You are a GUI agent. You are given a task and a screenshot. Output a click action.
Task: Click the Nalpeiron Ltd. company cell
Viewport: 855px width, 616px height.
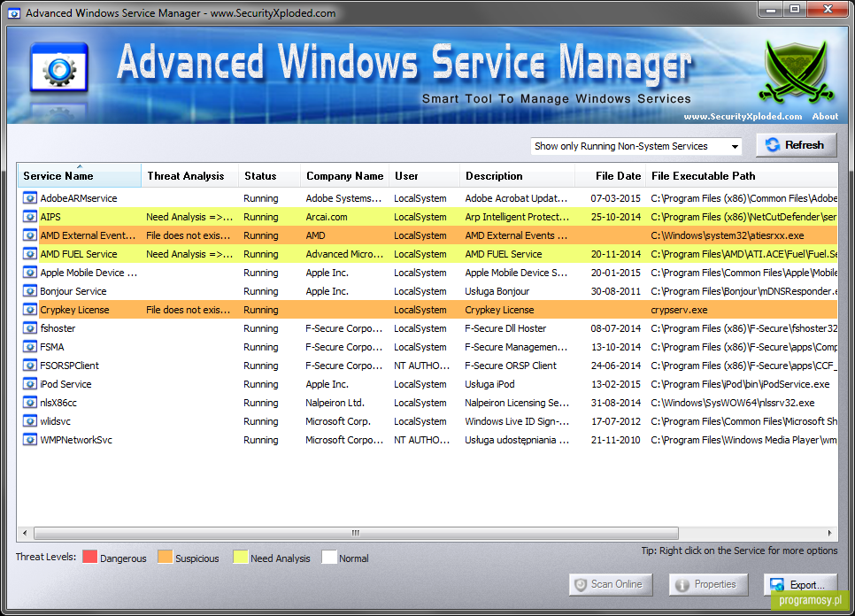[x=335, y=403]
